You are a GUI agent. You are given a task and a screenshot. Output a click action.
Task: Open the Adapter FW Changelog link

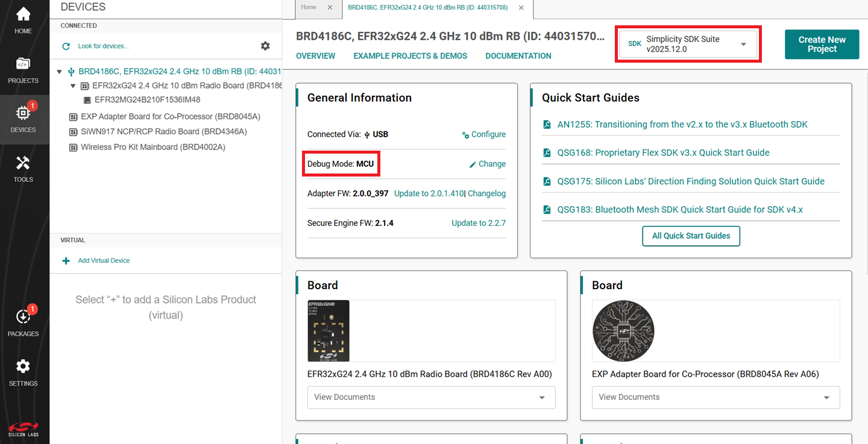(486, 193)
